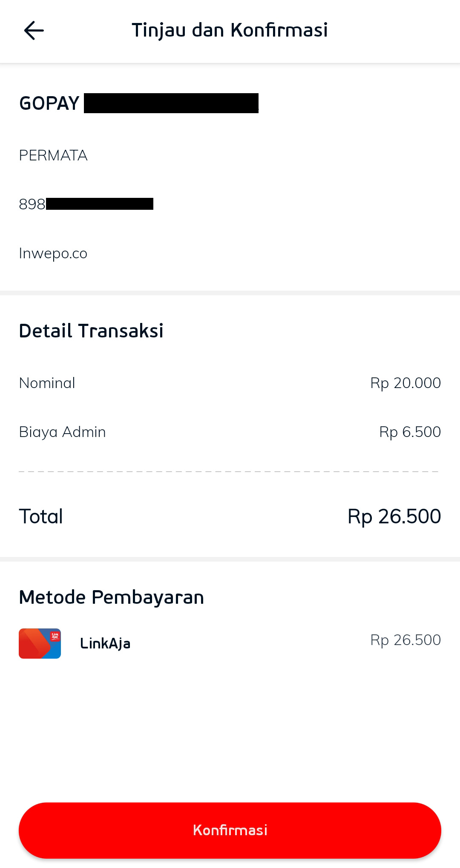
Task: Tap the LinkAja wallet logo icon
Action: [x=40, y=643]
